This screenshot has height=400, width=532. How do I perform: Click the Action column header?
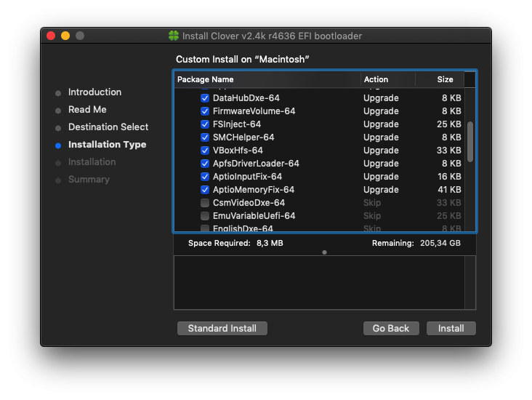[x=388, y=79]
